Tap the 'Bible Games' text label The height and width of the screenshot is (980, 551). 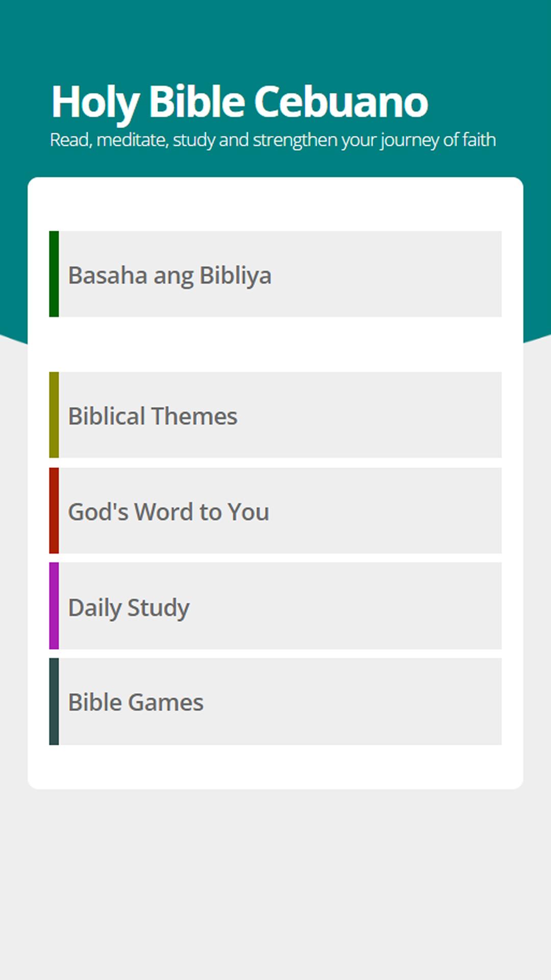[136, 703]
